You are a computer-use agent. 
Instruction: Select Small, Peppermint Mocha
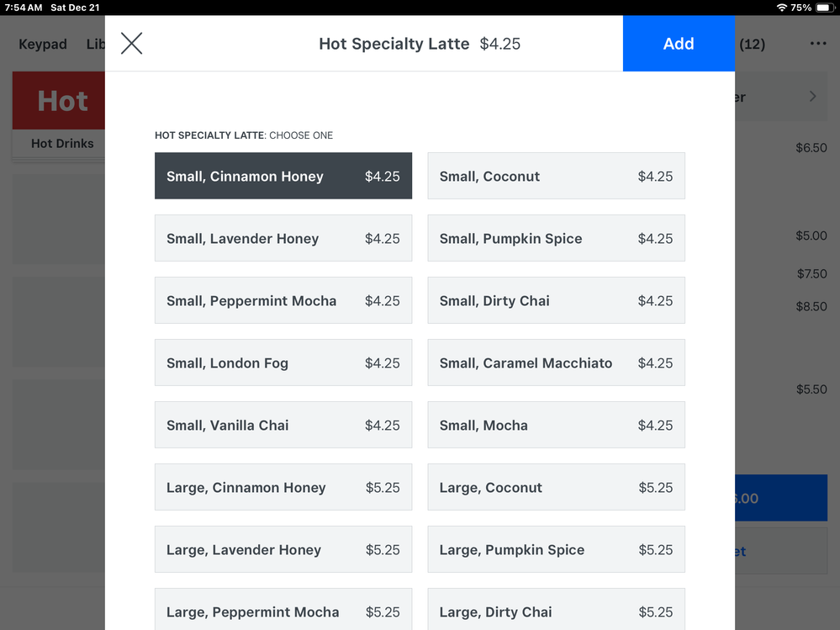(283, 300)
